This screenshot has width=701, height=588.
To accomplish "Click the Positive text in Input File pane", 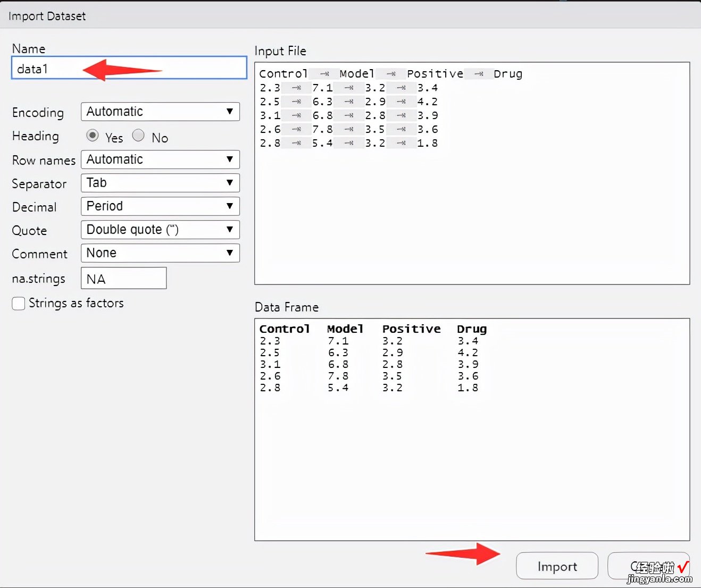I will (x=435, y=74).
